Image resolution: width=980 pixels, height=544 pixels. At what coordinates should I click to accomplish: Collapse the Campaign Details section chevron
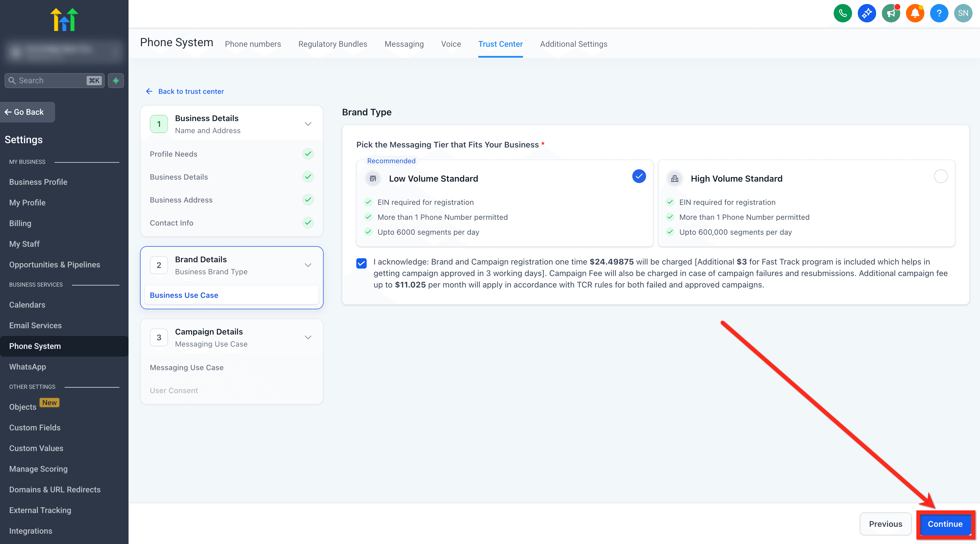(x=308, y=337)
